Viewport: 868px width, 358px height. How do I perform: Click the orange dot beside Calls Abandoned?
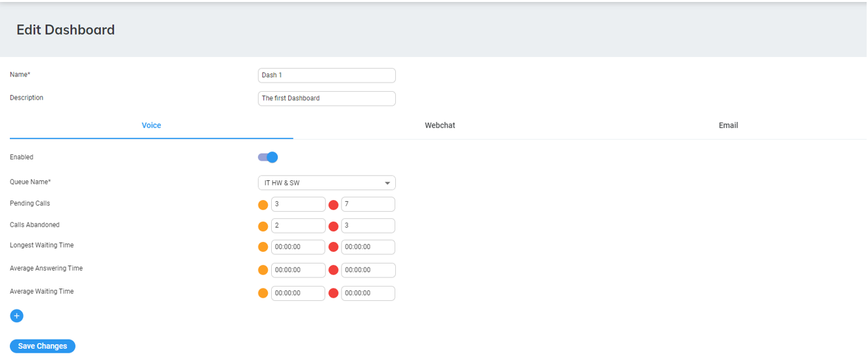click(x=263, y=226)
